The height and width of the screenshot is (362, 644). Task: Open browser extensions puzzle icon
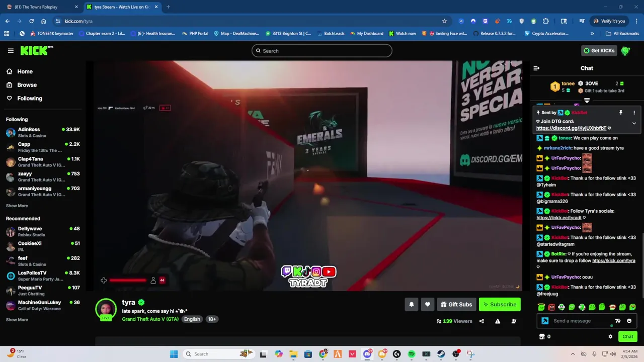546,21
